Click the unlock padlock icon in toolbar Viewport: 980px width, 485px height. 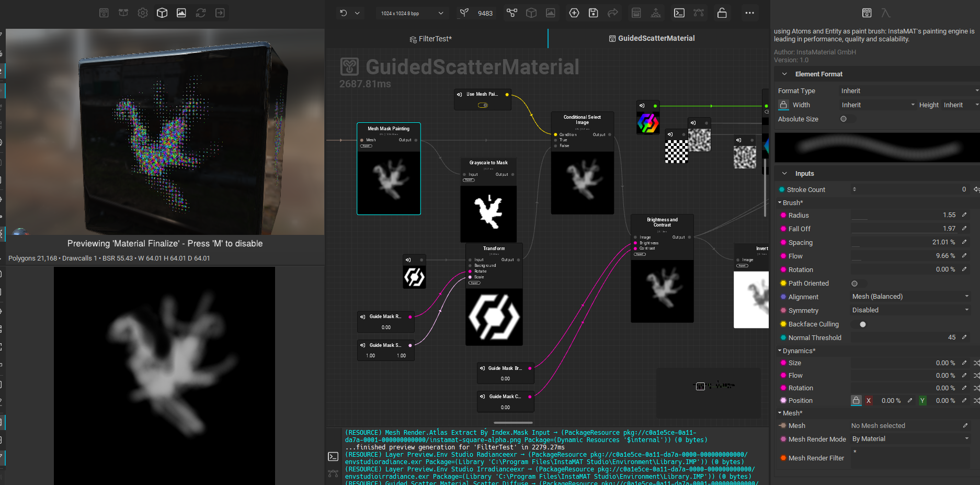click(722, 13)
